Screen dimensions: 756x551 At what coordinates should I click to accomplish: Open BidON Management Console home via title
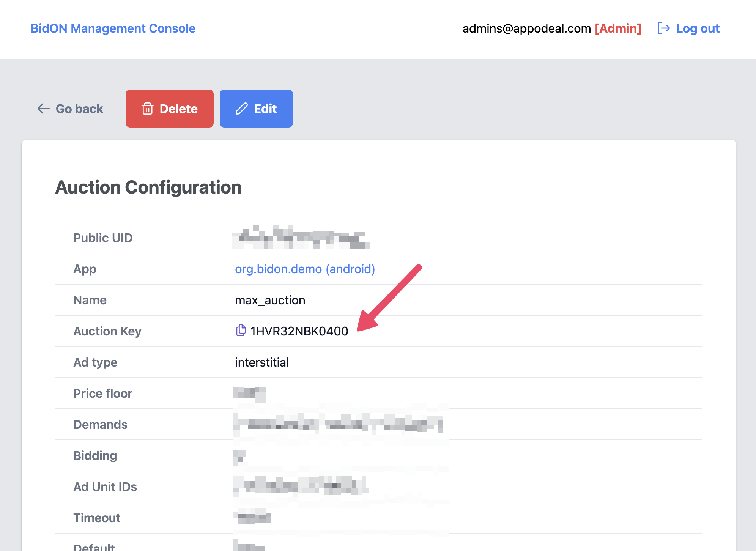click(x=113, y=28)
